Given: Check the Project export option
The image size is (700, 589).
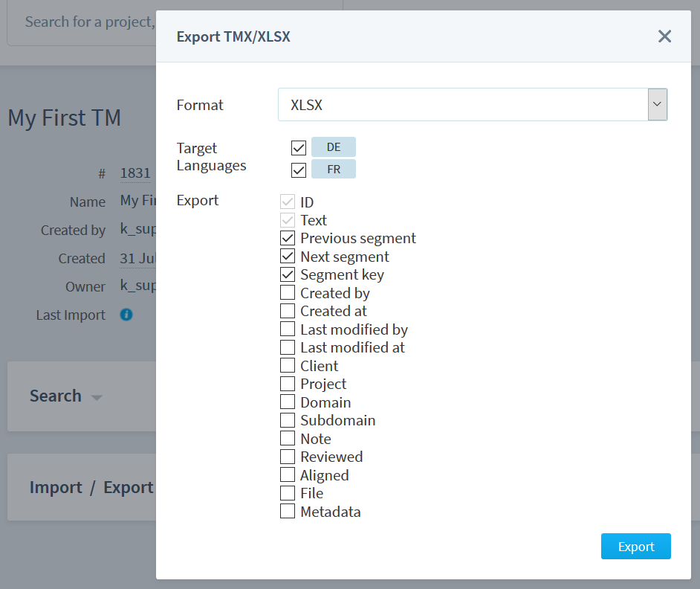Looking at the screenshot, I should pos(288,384).
